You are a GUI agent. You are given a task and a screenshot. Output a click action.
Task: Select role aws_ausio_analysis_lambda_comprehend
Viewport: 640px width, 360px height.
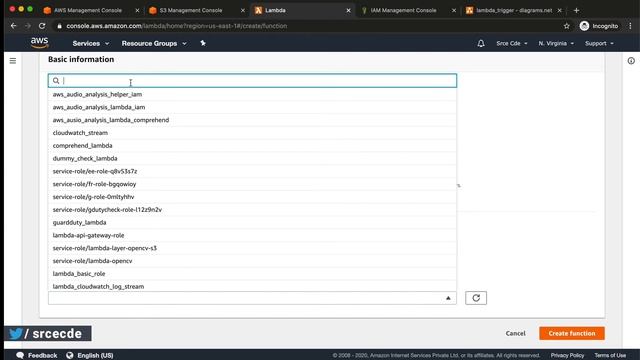click(252, 120)
